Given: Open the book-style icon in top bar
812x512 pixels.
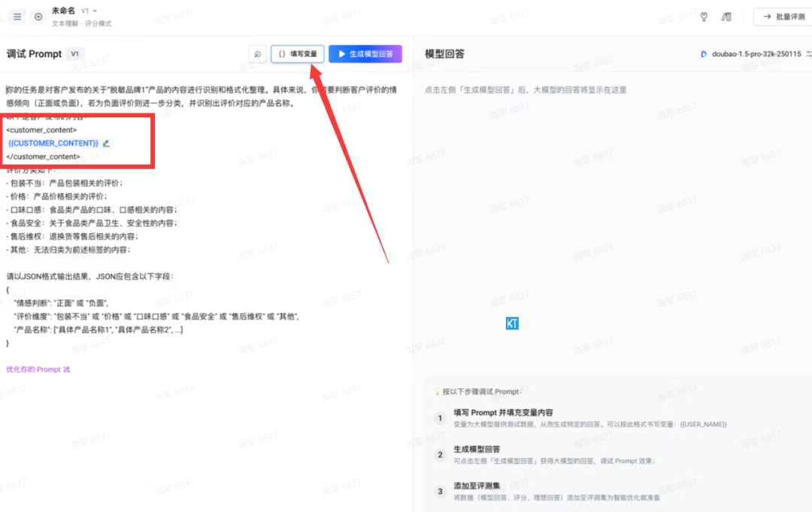Looking at the screenshot, I should point(726,17).
